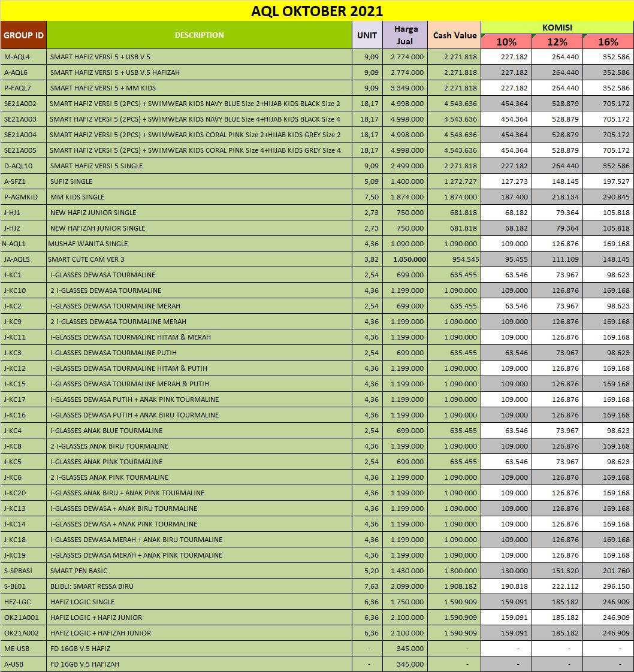
Task: Select the SMART PEN BASIC description cell
Action: [199, 571]
